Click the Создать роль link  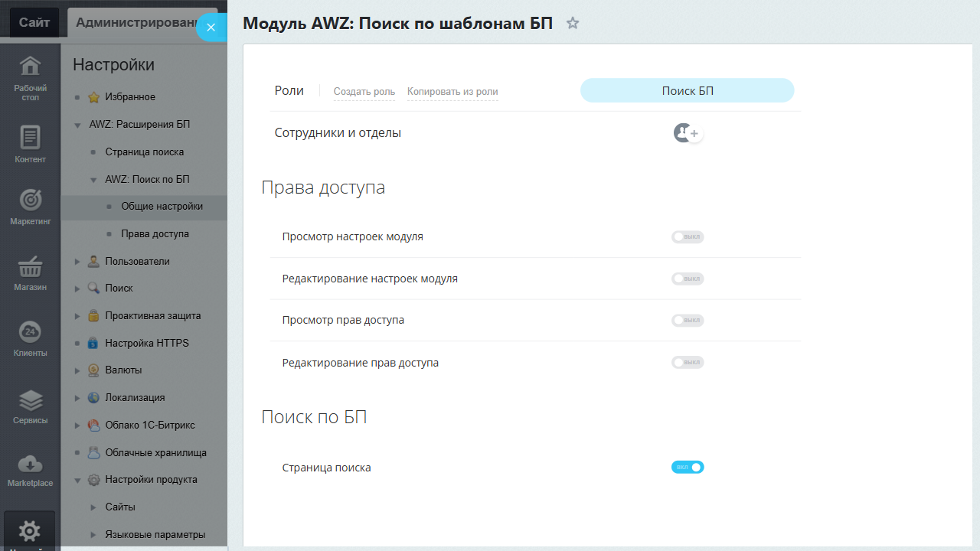[x=364, y=92]
